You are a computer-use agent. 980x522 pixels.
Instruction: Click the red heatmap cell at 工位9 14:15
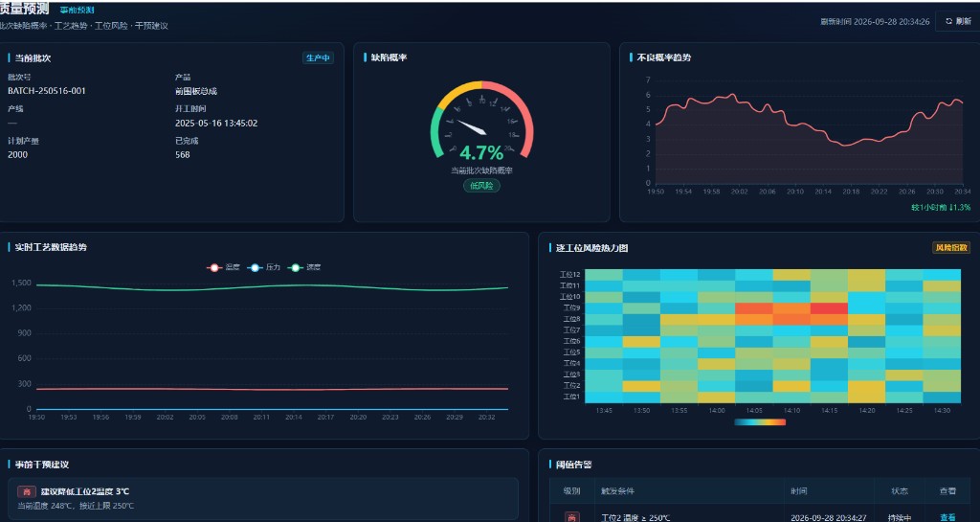[829, 308]
